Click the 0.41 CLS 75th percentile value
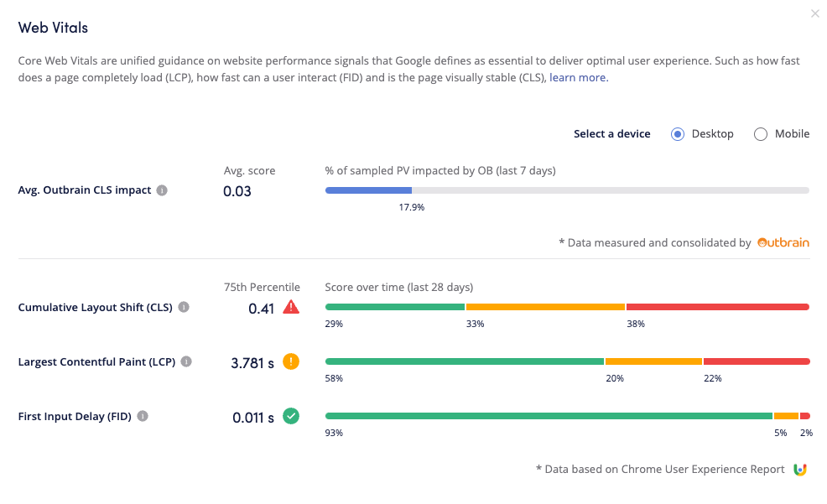The height and width of the screenshot is (504, 827). (x=261, y=309)
